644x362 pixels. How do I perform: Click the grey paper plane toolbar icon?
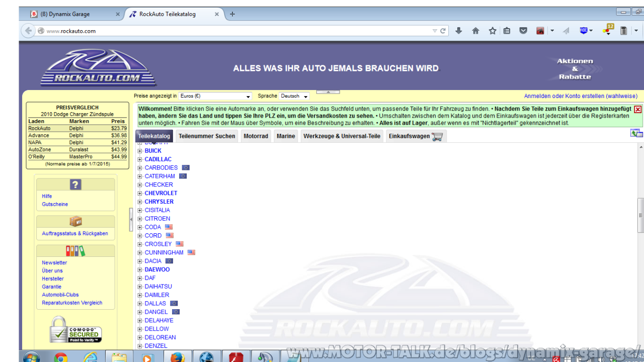click(x=566, y=31)
